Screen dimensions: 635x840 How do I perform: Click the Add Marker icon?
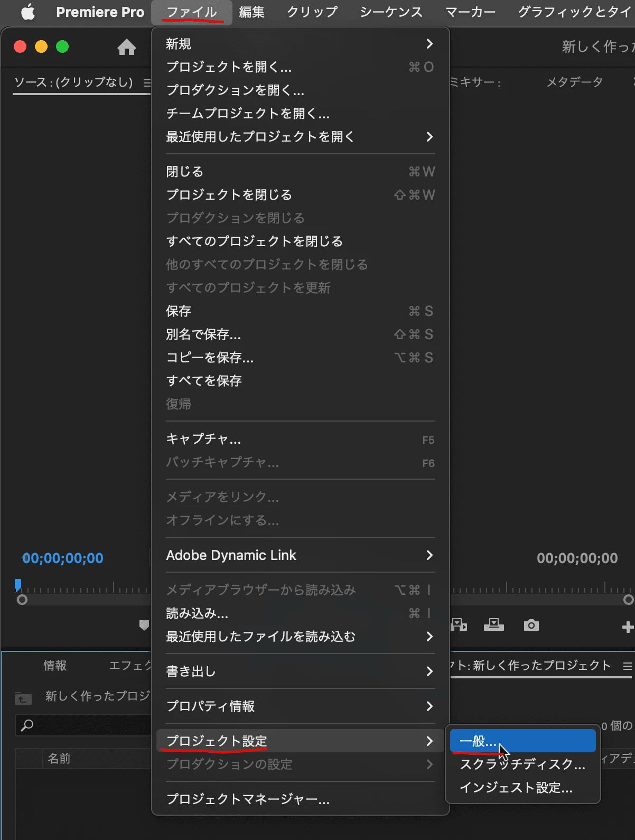[144, 626]
